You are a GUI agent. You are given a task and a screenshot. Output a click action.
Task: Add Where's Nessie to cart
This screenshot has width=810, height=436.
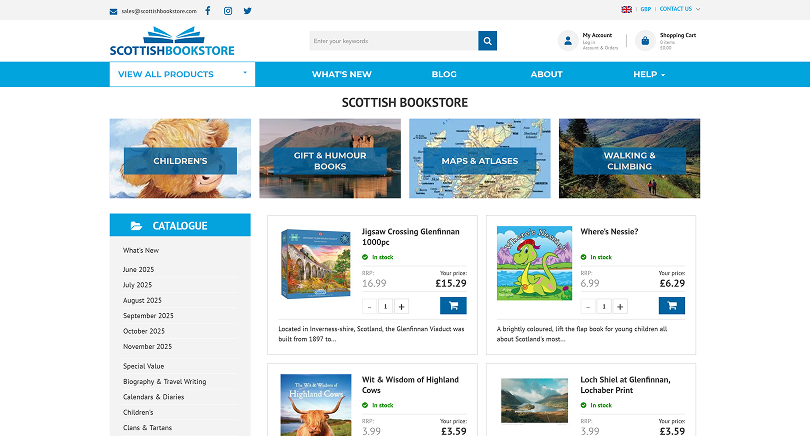click(671, 307)
